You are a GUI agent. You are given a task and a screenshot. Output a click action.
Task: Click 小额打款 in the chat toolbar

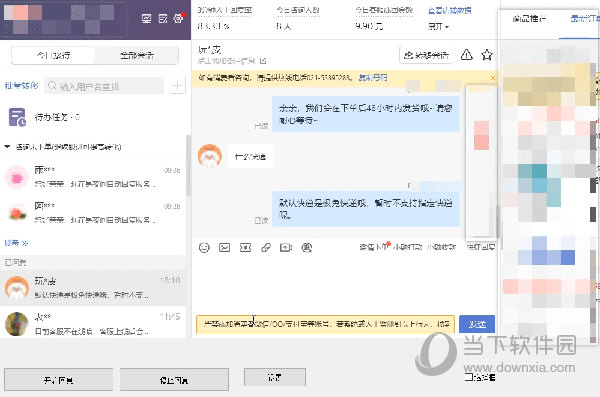(408, 247)
